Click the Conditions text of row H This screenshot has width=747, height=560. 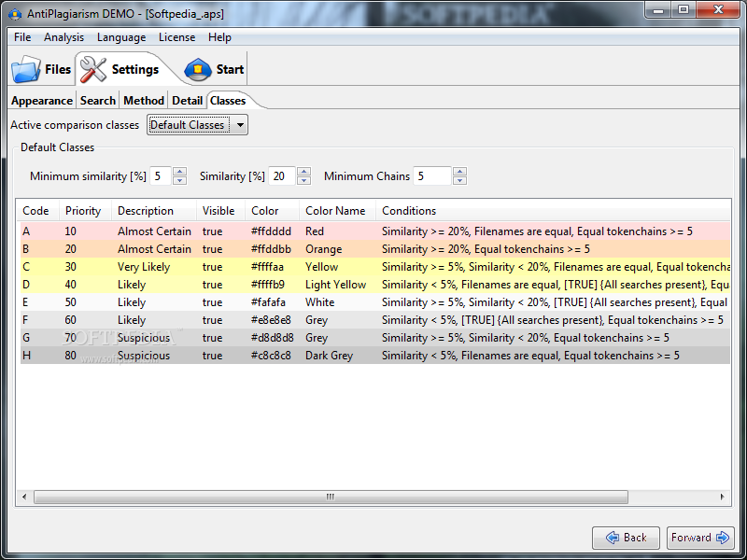530,356
